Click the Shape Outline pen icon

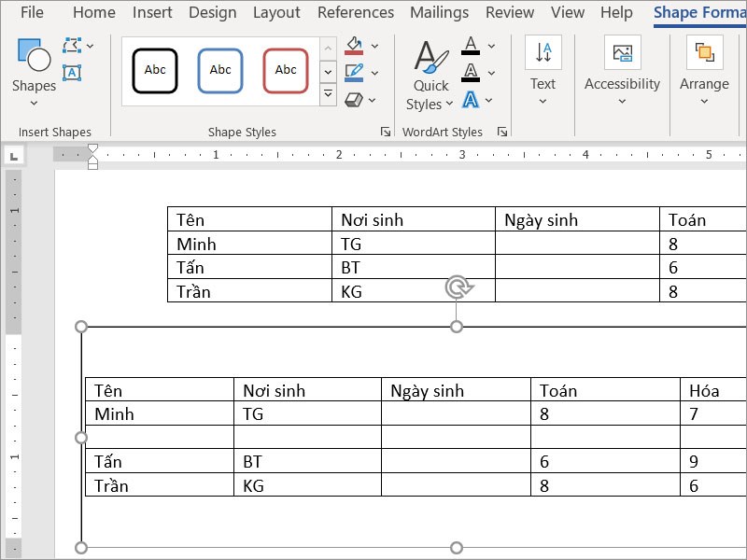(x=354, y=73)
